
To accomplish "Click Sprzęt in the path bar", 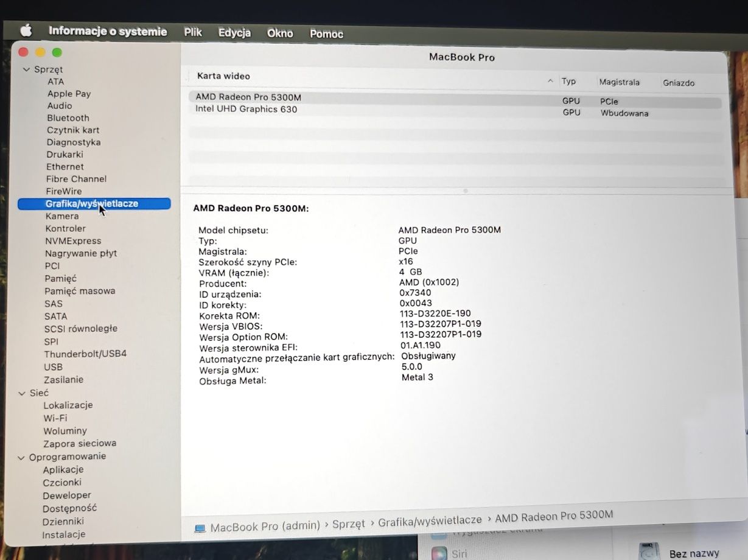I will [x=349, y=523].
